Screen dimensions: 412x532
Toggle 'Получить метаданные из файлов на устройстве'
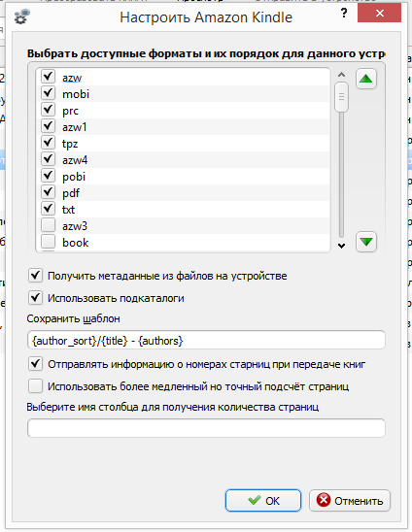pos(35,276)
